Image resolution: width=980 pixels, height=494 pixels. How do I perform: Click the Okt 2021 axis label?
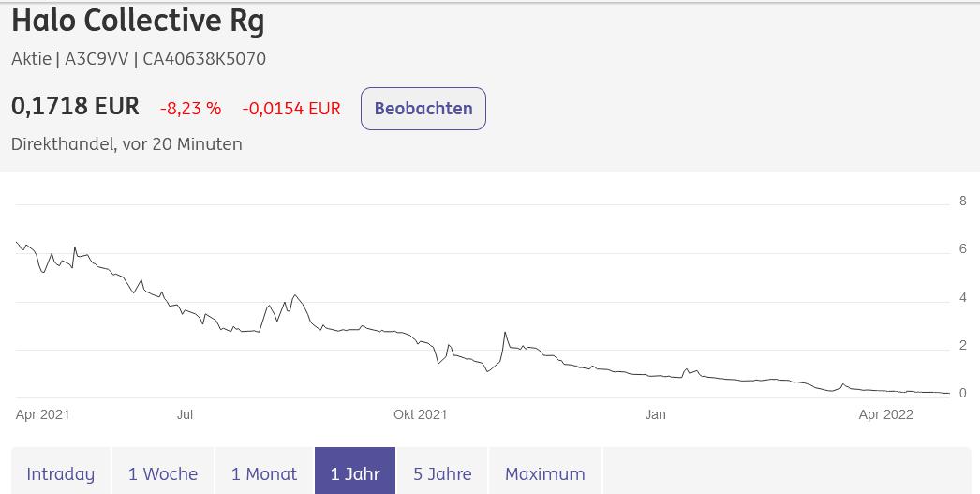pyautogui.click(x=420, y=414)
